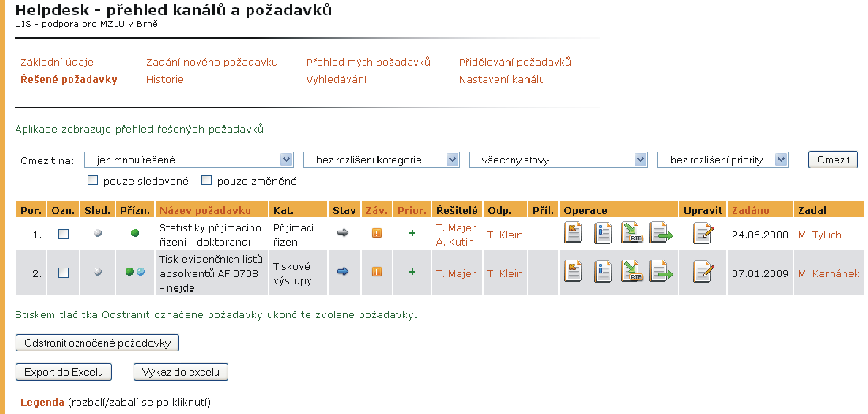Image resolution: width=868 pixels, height=414 pixels.
Task: Check the selection box for row 1
Action: (63, 234)
